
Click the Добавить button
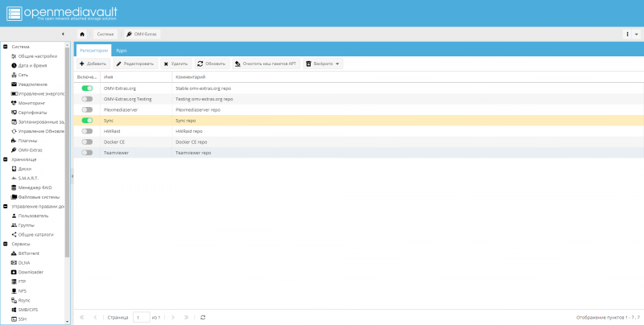point(93,64)
